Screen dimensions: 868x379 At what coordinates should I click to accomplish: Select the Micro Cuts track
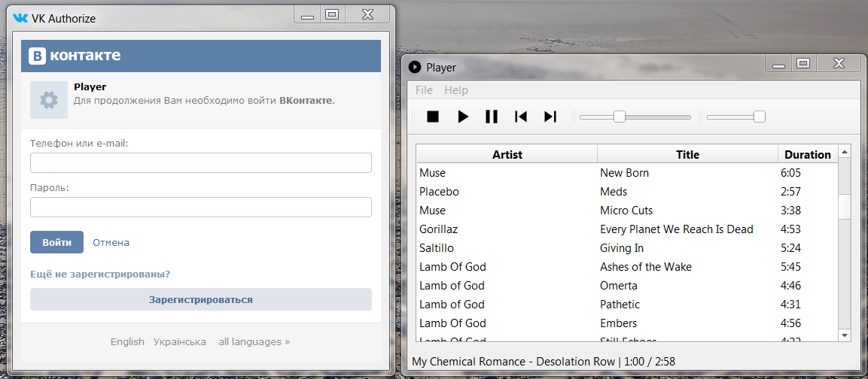626,211
